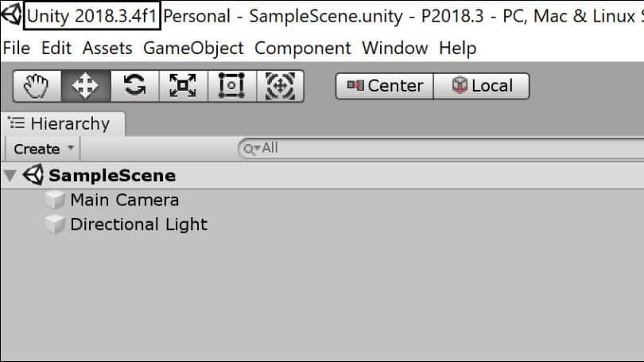Collapse the SampleScene tree arrow
The height and width of the screenshot is (362, 644).
(x=10, y=176)
